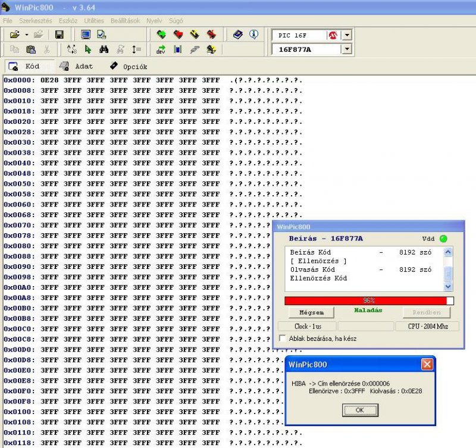Click the Beírás Kód log line
476x448 pixels.
pos(361,252)
